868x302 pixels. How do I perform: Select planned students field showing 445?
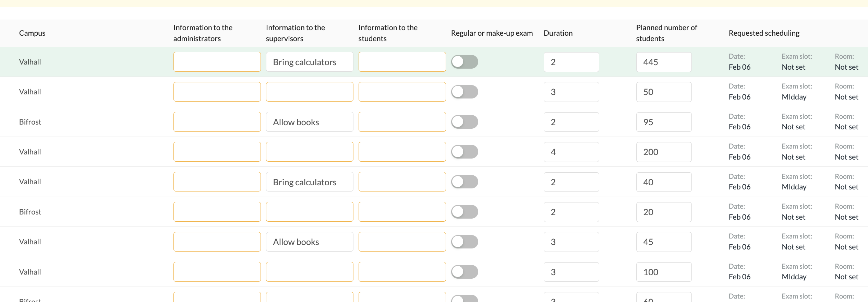point(664,62)
